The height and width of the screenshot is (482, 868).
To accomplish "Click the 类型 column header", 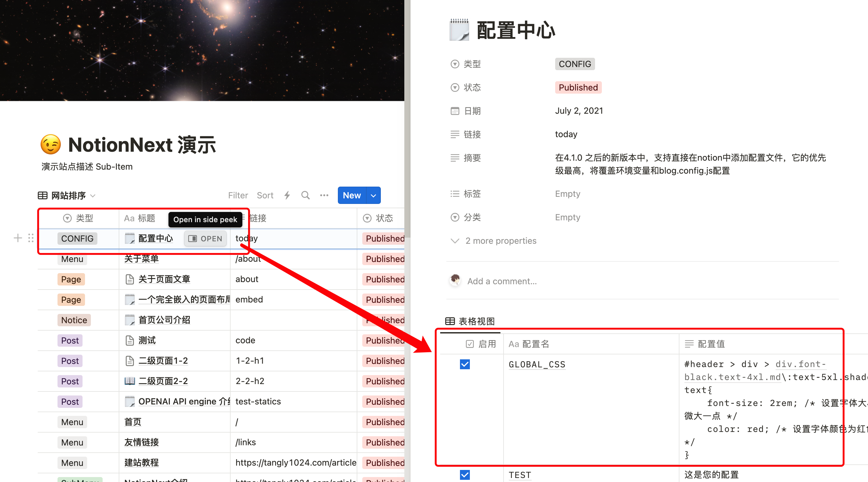I will [78, 218].
